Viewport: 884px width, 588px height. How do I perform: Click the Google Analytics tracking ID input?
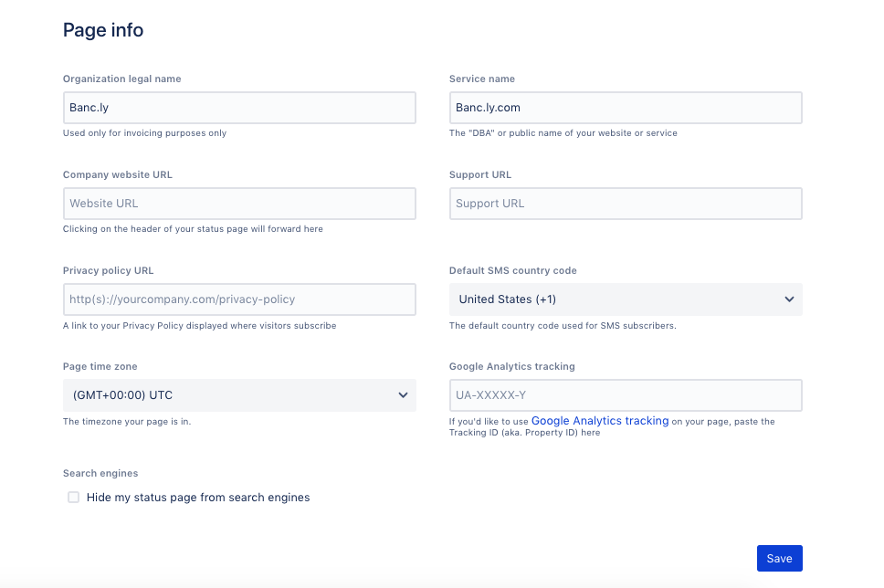coord(625,395)
